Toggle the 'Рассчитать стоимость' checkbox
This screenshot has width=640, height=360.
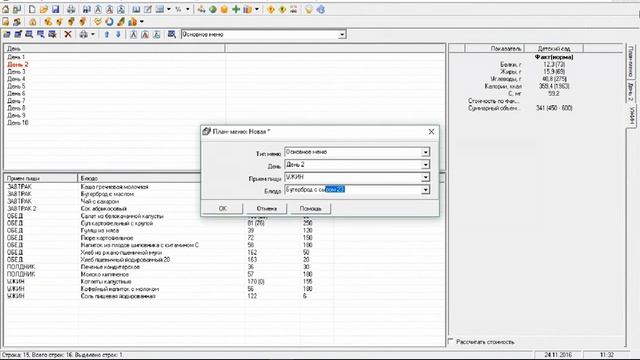pos(451,341)
